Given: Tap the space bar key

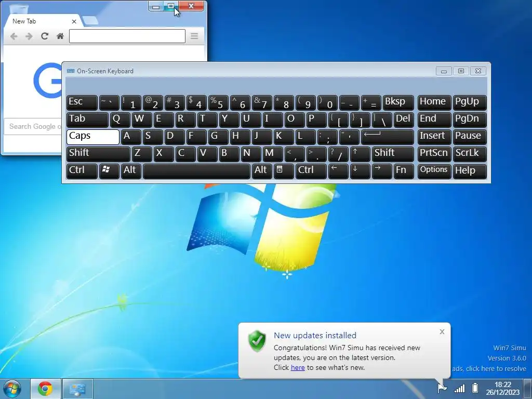Looking at the screenshot, I should pyautogui.click(x=196, y=171).
